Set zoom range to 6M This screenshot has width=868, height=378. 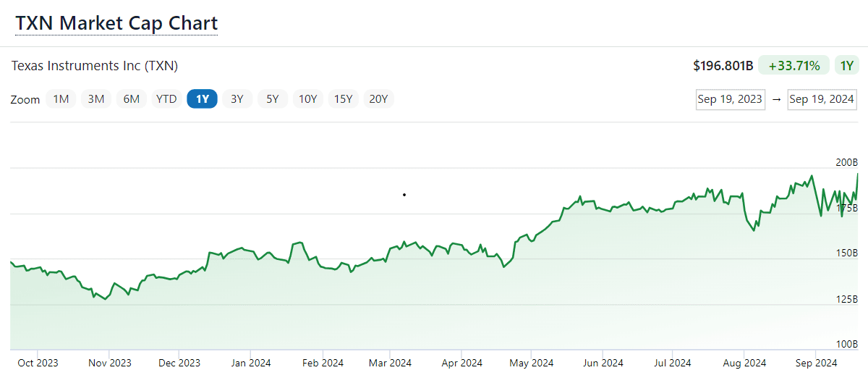pos(131,99)
